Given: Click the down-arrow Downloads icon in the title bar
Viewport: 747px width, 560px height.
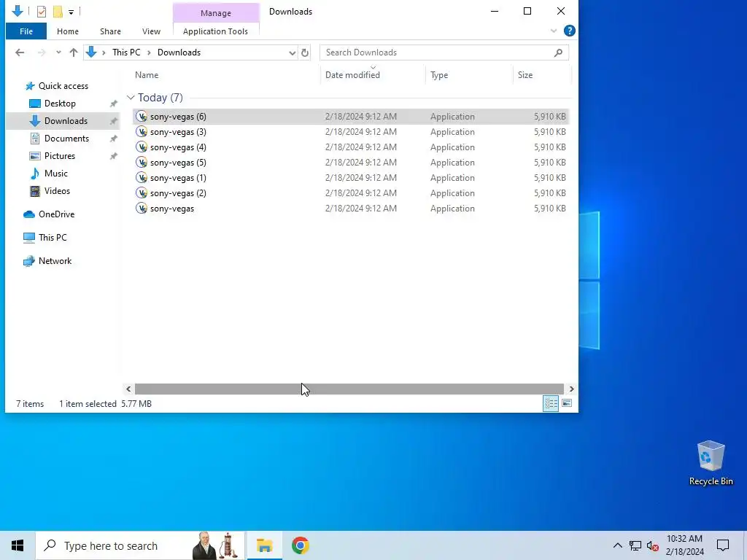Looking at the screenshot, I should point(18,11).
